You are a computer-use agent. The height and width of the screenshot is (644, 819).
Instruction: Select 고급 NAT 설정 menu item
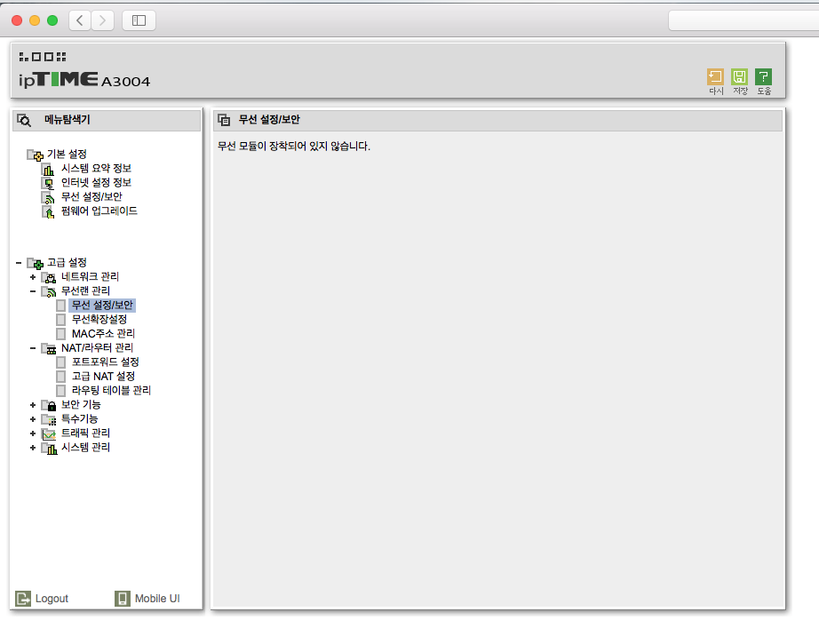click(x=103, y=377)
